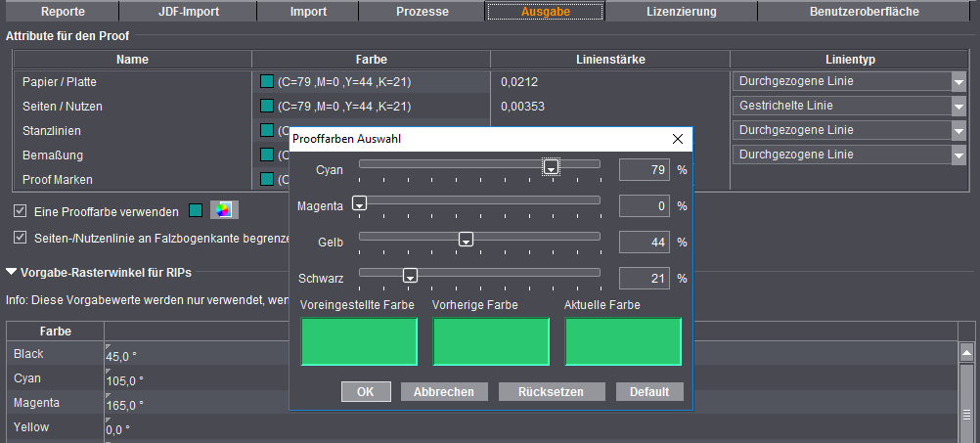This screenshot has height=443, width=980.
Task: Switch to the JDF-Import tab
Action: (x=188, y=12)
